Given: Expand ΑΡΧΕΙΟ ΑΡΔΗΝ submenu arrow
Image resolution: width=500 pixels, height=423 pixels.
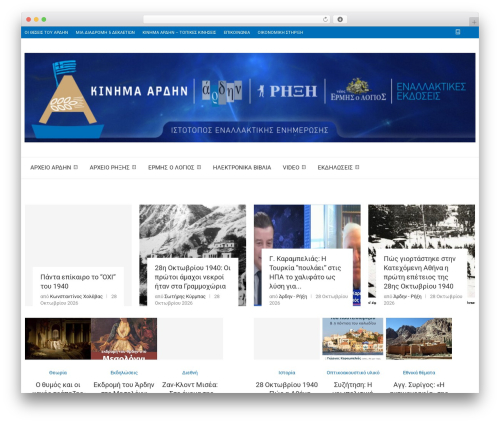Looking at the screenshot, I should [x=76, y=167].
